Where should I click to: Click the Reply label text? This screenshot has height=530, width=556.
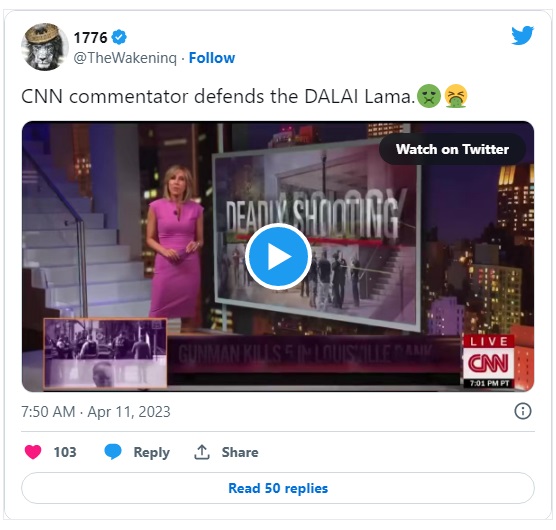pos(151,453)
